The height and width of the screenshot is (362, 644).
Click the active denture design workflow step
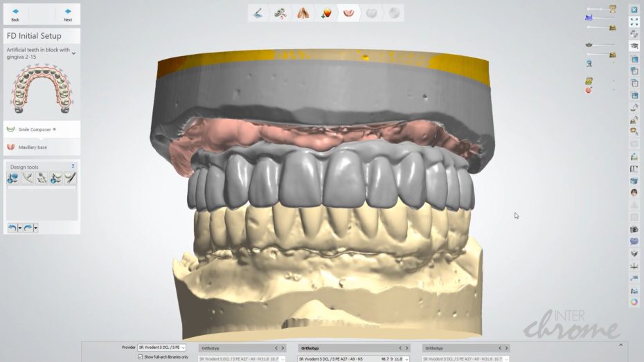click(349, 13)
